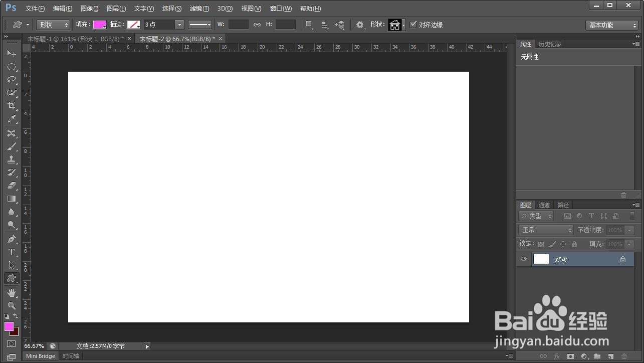Screen dimensions: 644x363
Task: Open the 图像(I) menu
Action: tap(90, 9)
